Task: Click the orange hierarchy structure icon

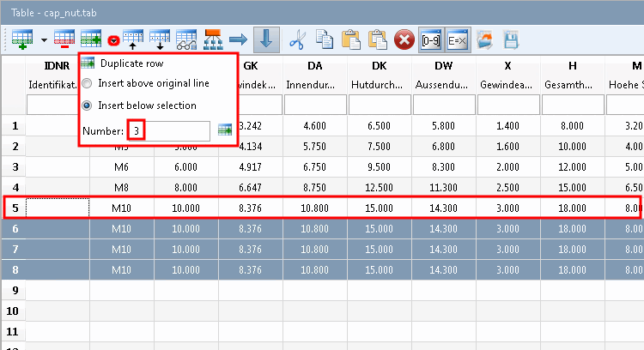Action: tap(213, 40)
